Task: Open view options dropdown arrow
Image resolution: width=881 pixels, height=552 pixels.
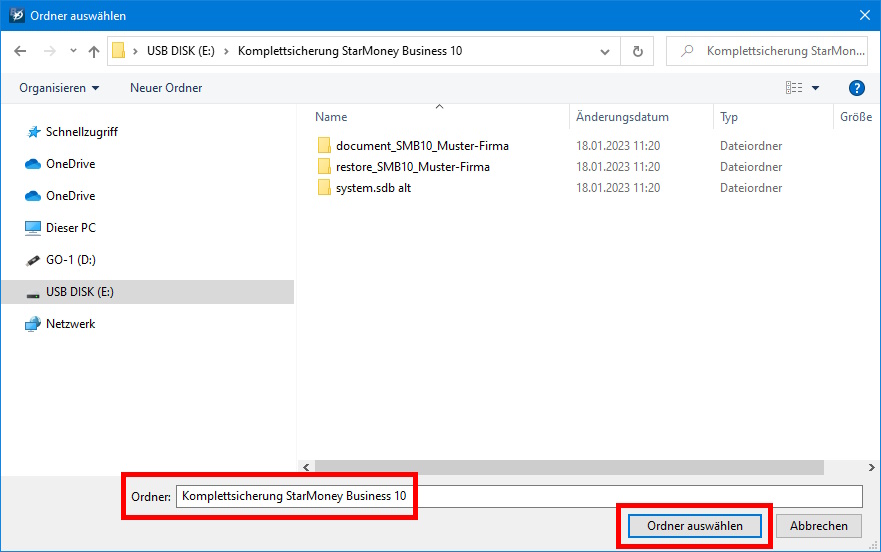Action: click(815, 88)
